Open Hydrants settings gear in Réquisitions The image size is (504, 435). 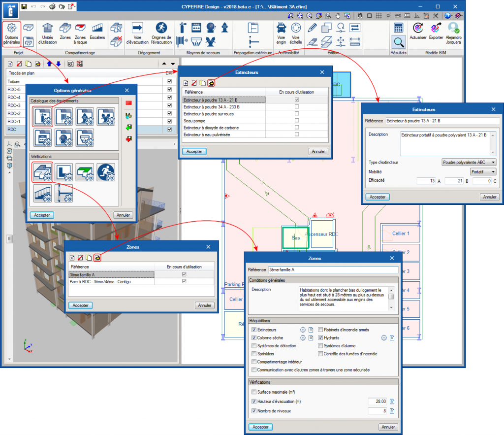click(x=384, y=338)
